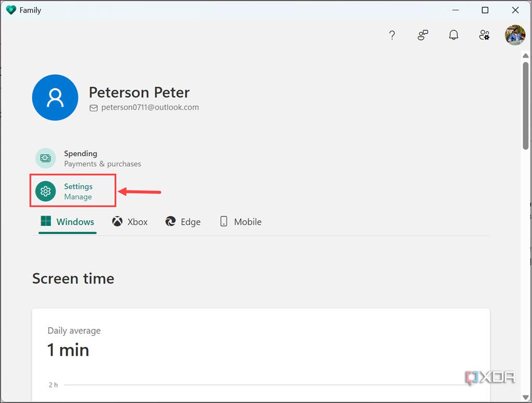Click the Family heart logo in title bar
532x403 pixels.
(x=10, y=9)
